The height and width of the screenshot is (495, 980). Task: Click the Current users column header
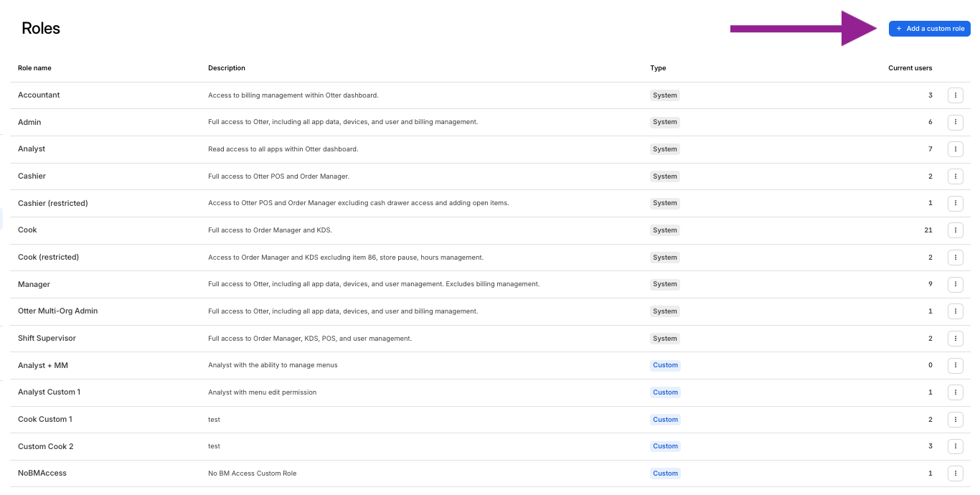click(x=910, y=68)
